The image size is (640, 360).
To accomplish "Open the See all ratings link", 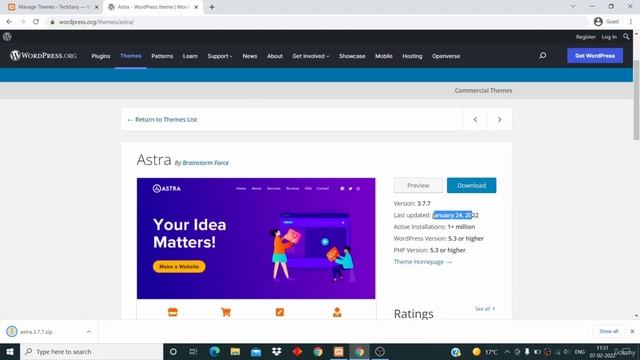I will [x=485, y=309].
